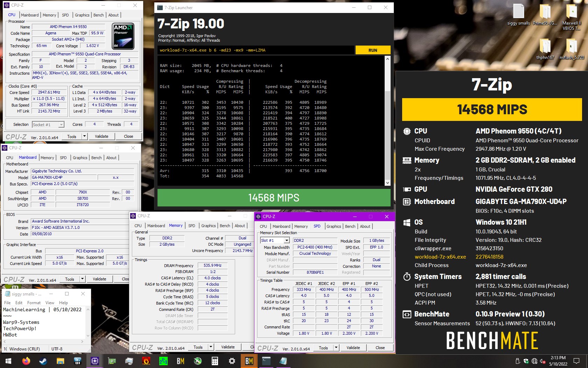588x368 pixels.
Task: Click Validate in CPU-Z SPD window
Action: click(x=353, y=348)
